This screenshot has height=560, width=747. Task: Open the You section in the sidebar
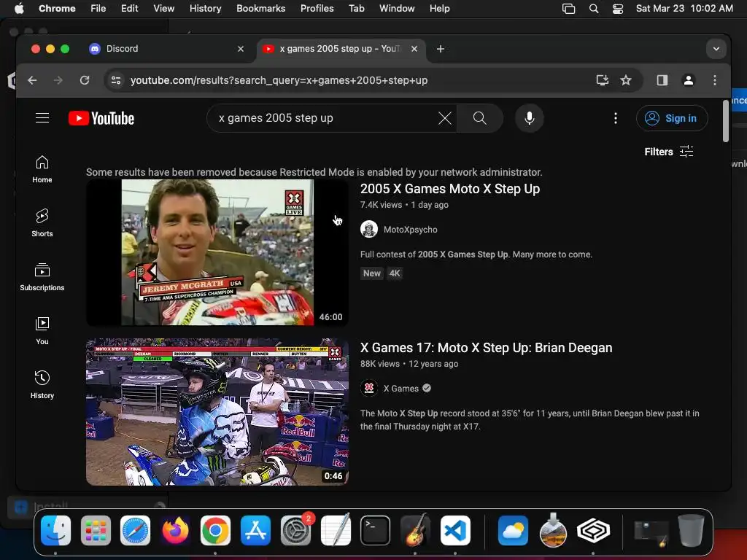(x=42, y=331)
